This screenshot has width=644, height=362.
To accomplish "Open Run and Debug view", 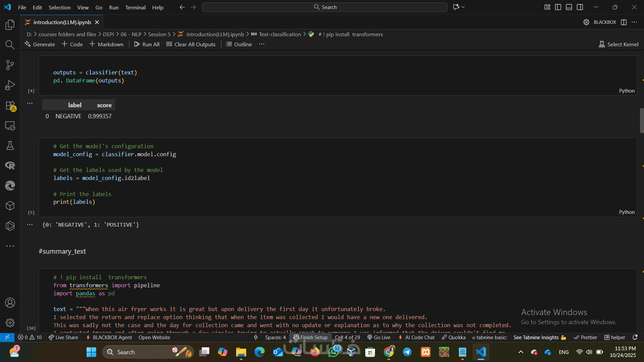I will coord(10,85).
